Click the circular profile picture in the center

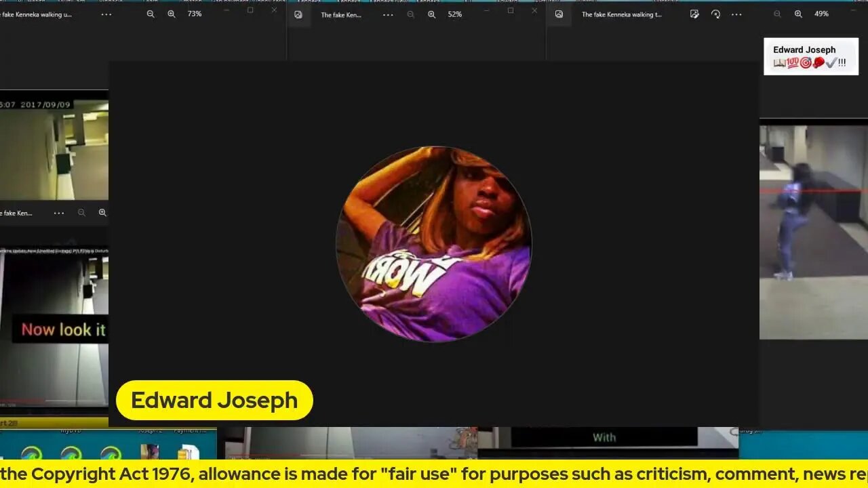tap(434, 244)
